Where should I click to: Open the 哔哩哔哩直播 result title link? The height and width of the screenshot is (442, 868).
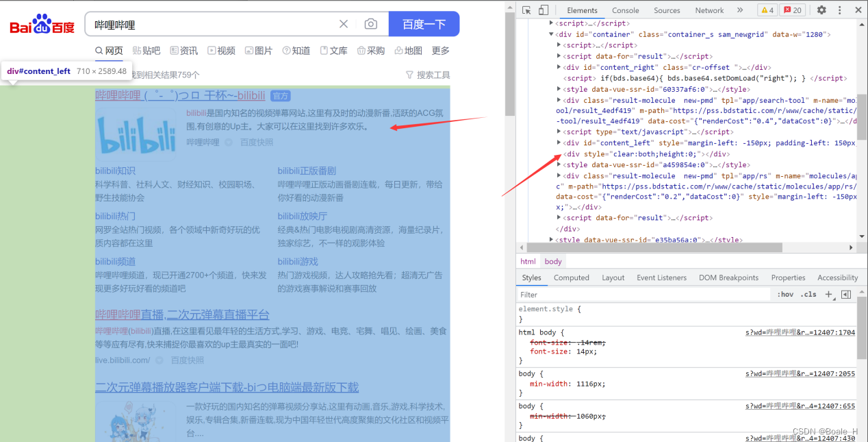(182, 315)
